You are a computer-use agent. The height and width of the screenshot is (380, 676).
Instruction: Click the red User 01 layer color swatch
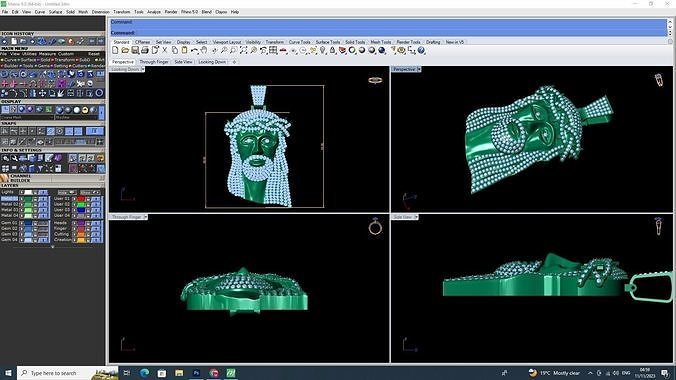pyautogui.click(x=81, y=199)
